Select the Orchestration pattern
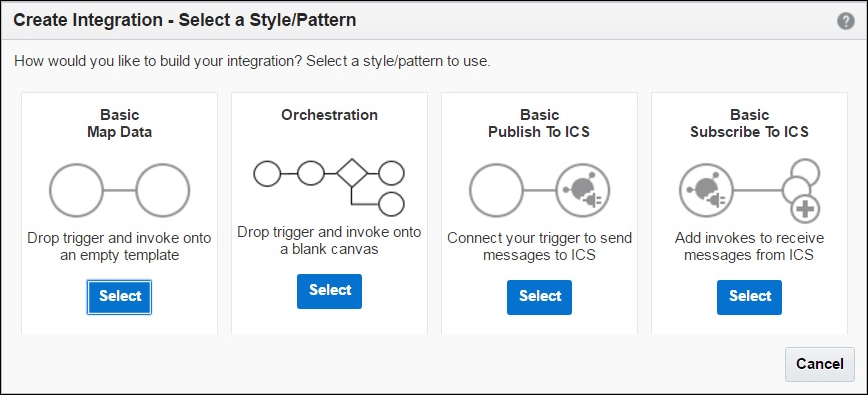 pyautogui.click(x=329, y=291)
